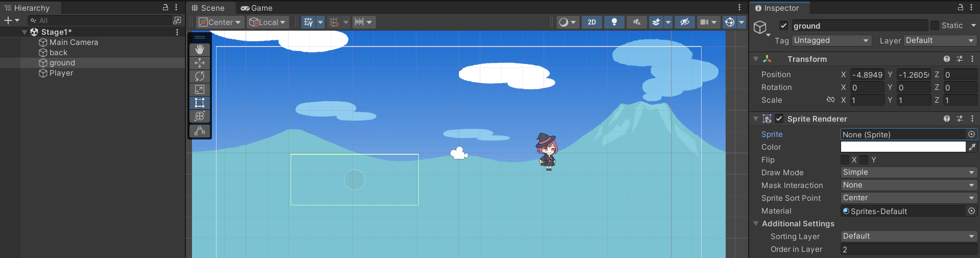Collapse the Stage1 scene in Hierarchy

click(25, 32)
